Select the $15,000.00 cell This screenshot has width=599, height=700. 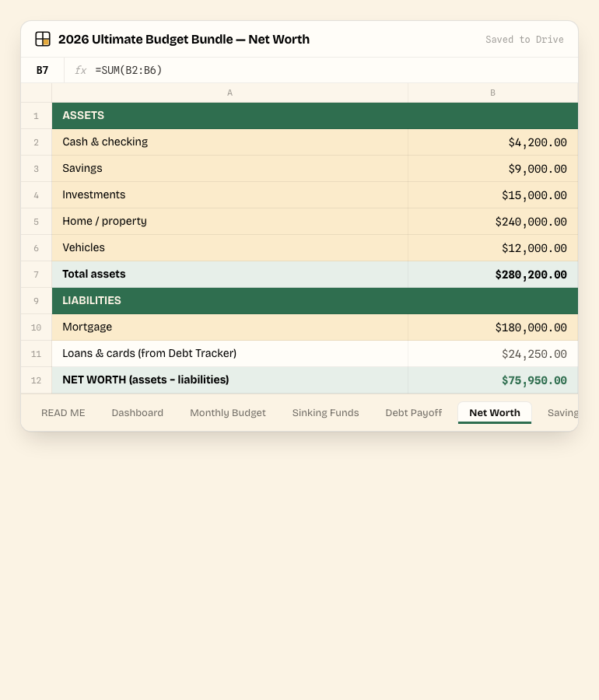pos(492,194)
